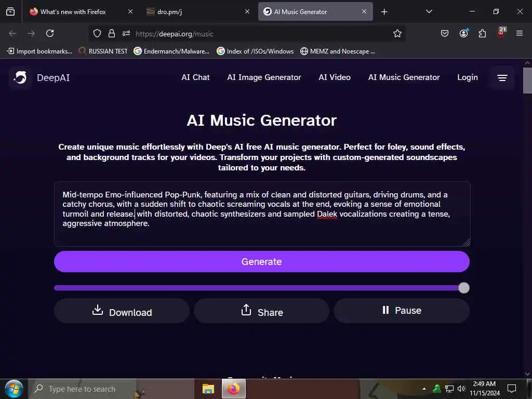Viewport: 532px width, 399px height.
Task: Switch to dro.pm/j tab
Action: click(x=198, y=11)
